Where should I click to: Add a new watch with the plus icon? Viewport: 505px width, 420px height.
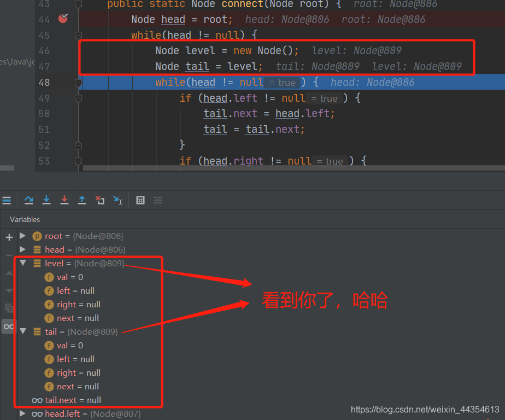click(x=9, y=237)
